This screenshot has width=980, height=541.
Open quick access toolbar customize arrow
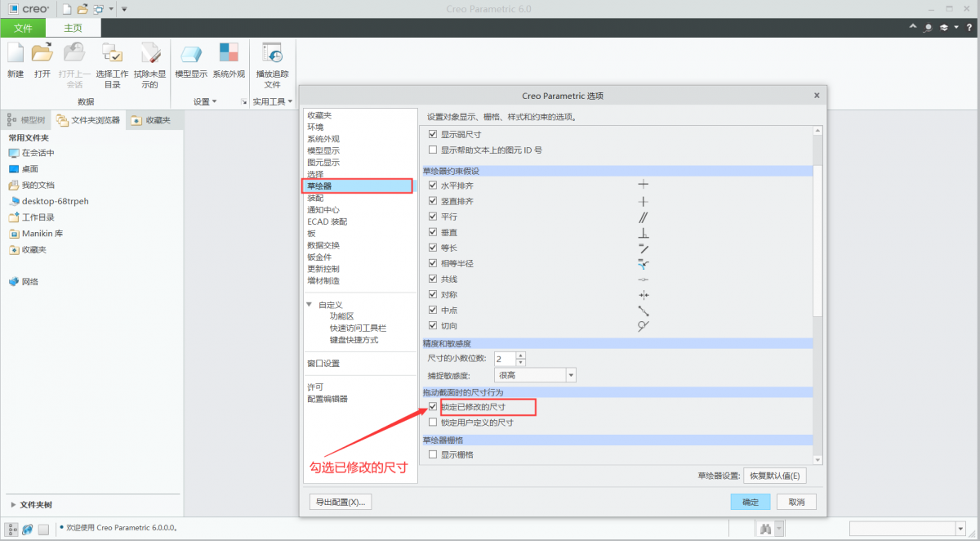[123, 9]
